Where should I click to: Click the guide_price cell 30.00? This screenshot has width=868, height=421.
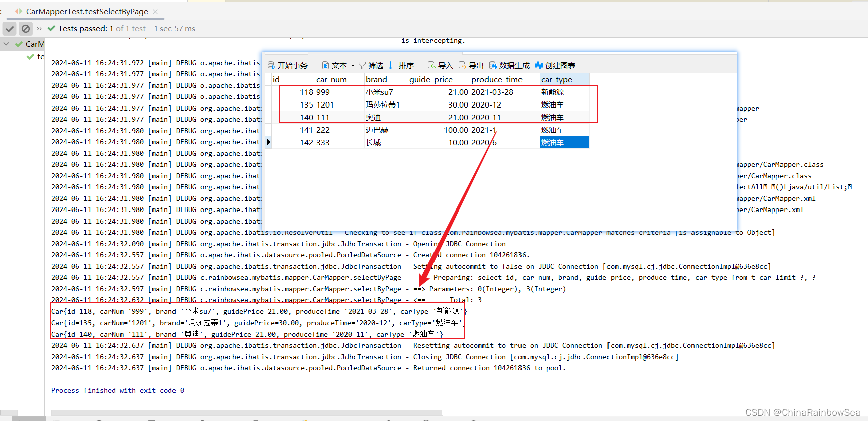click(x=439, y=105)
